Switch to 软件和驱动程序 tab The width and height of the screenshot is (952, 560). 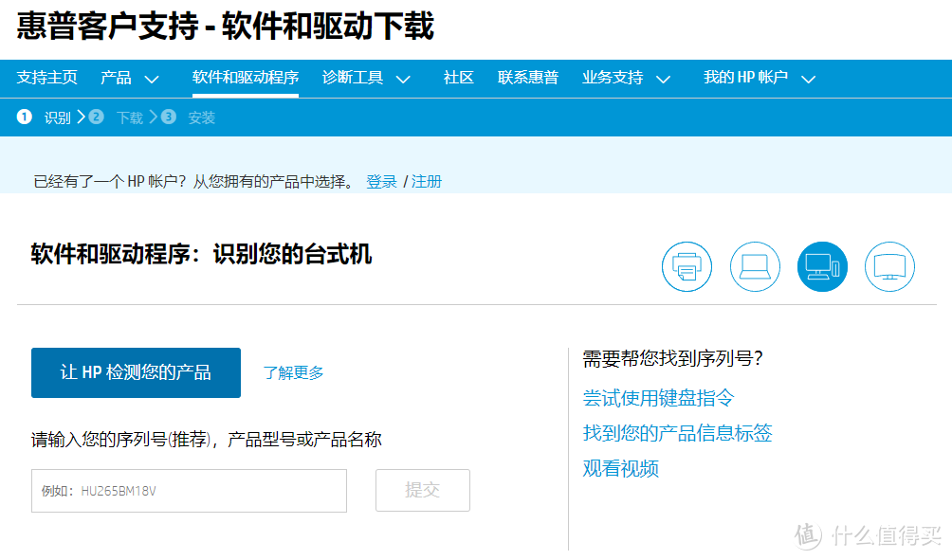(x=246, y=78)
